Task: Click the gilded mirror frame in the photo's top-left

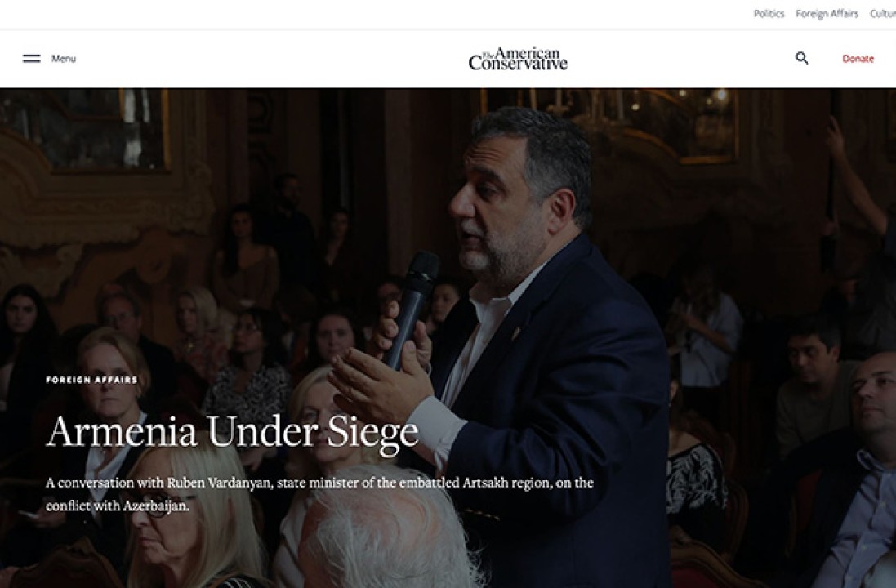Action: tap(86, 128)
